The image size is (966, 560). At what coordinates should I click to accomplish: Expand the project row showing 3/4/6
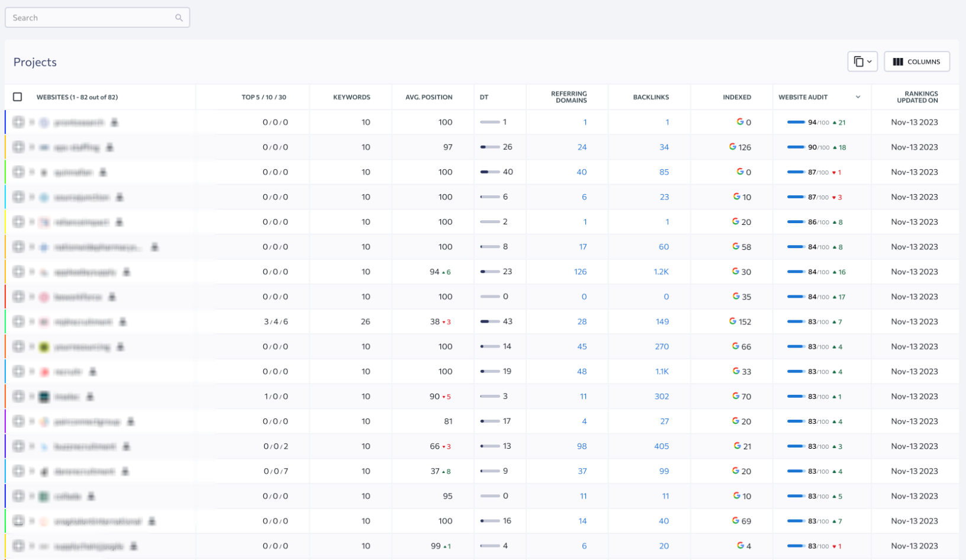[x=18, y=321]
